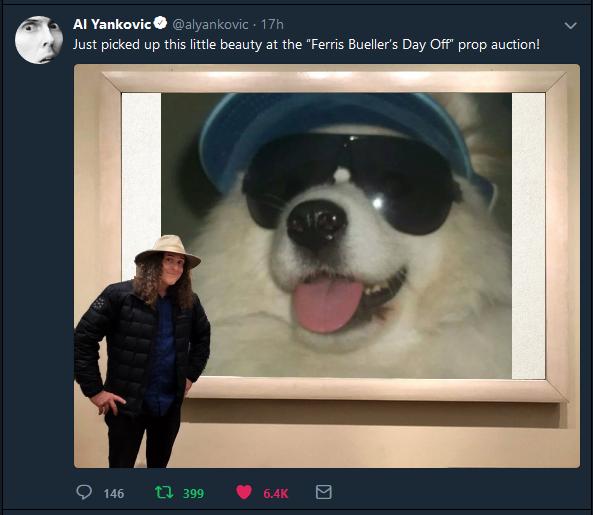The width and height of the screenshot is (593, 515).
Task: Click the blue verified badge next to name
Action: click(161, 23)
